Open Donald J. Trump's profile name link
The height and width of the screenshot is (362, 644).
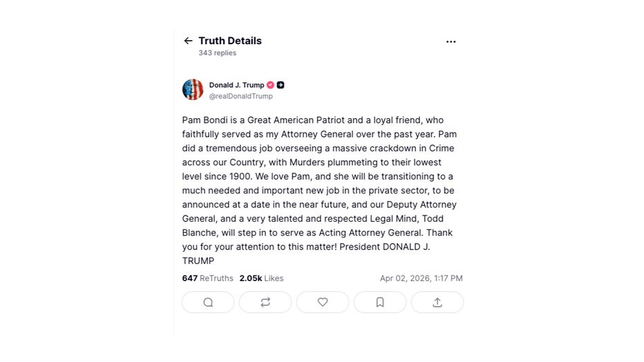[x=236, y=85]
